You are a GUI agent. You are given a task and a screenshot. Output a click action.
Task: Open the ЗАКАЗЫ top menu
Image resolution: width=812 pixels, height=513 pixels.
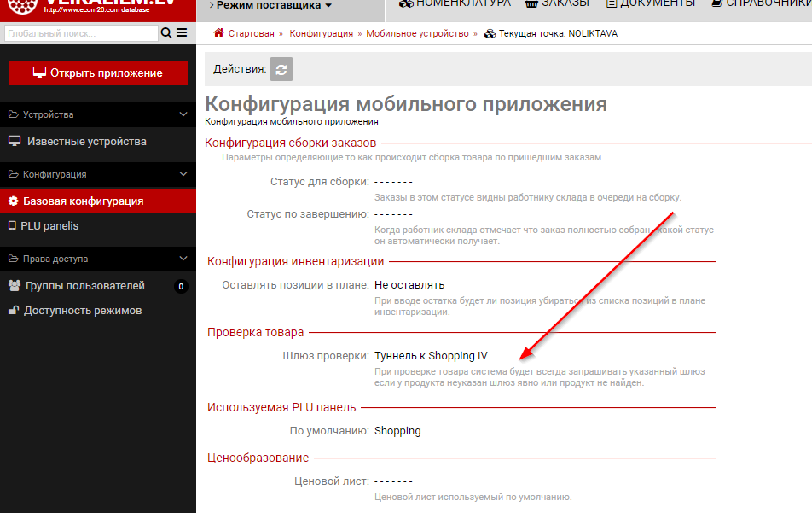pos(557,3)
